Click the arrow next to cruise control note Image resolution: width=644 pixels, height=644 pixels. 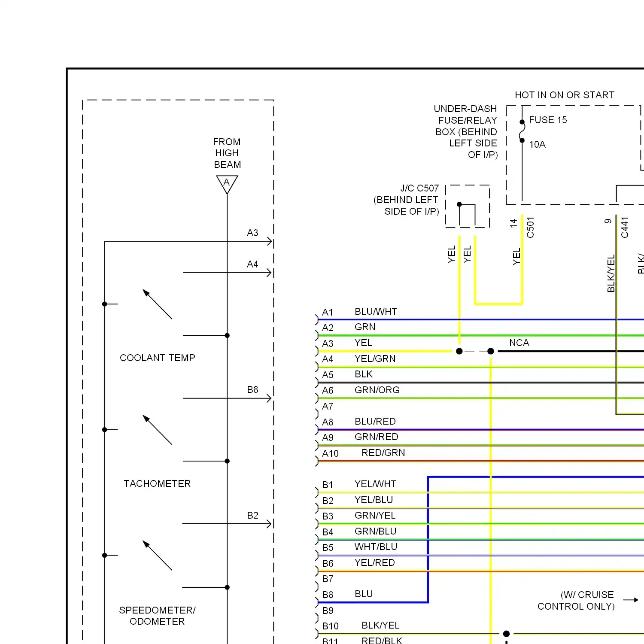(631, 600)
